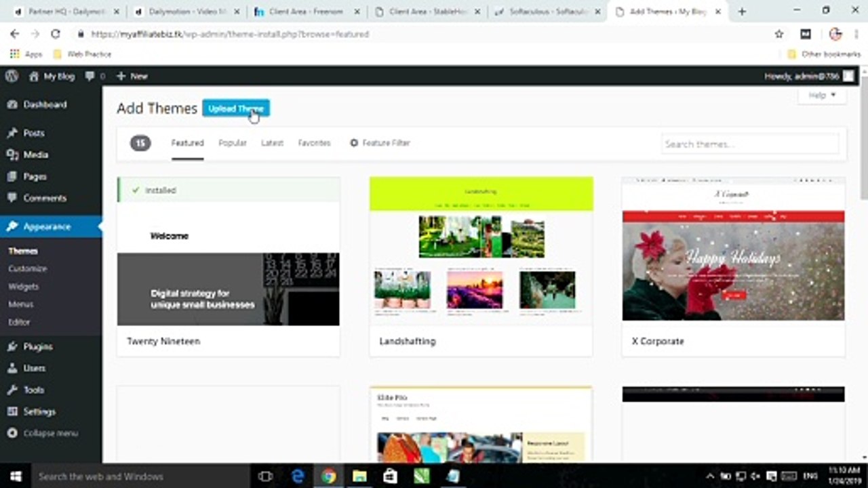Viewport: 868px width, 488px height.
Task: Click Search the web and Windows box
Action: tap(141, 476)
